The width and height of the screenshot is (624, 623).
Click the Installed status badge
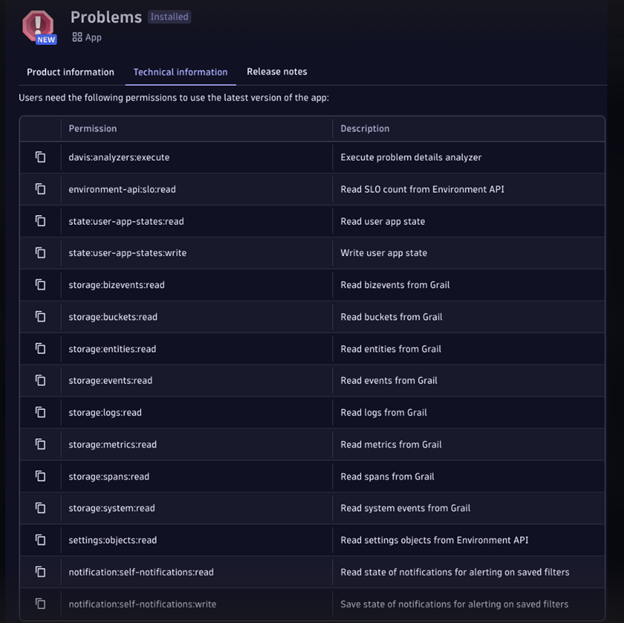[170, 17]
